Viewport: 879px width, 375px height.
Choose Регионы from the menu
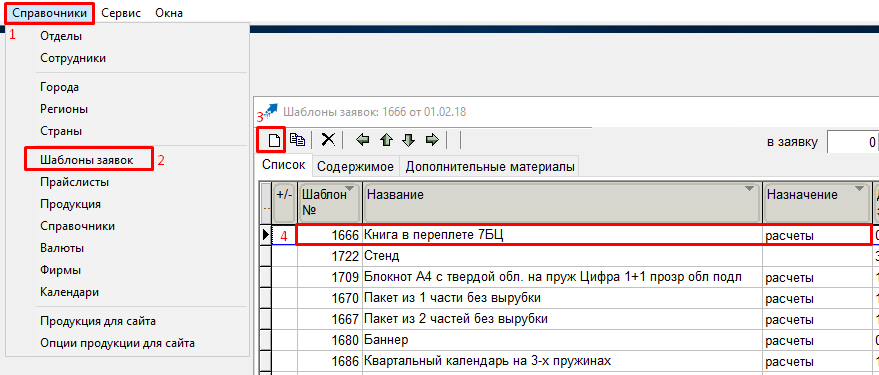click(x=64, y=109)
